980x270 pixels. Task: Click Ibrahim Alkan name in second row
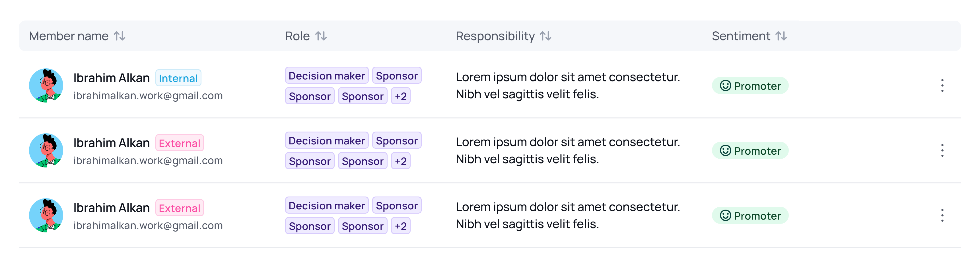coord(112,143)
